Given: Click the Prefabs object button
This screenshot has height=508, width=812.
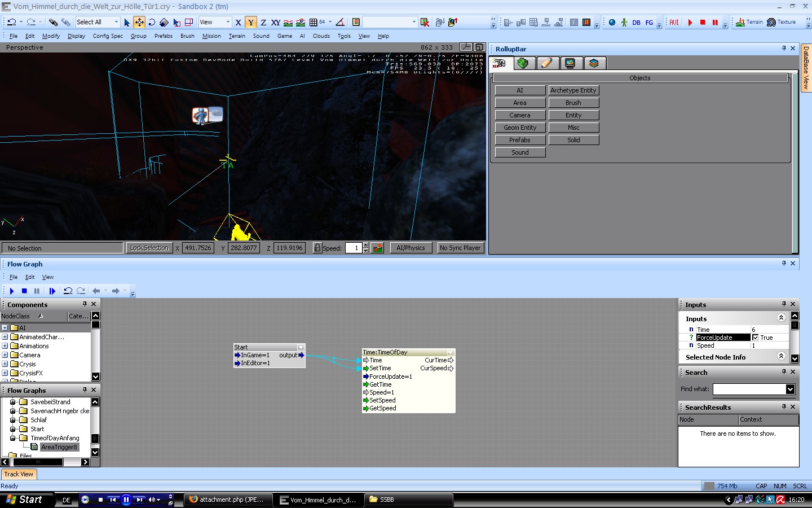Looking at the screenshot, I should pyautogui.click(x=520, y=140).
